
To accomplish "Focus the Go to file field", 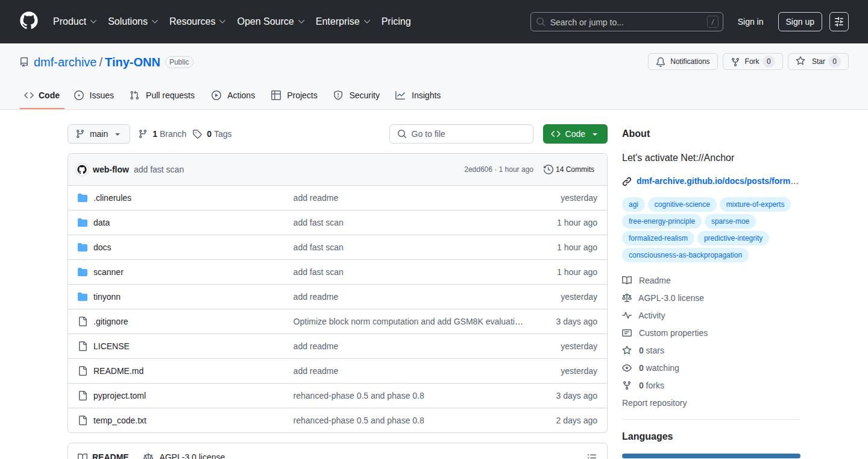I will (461, 134).
